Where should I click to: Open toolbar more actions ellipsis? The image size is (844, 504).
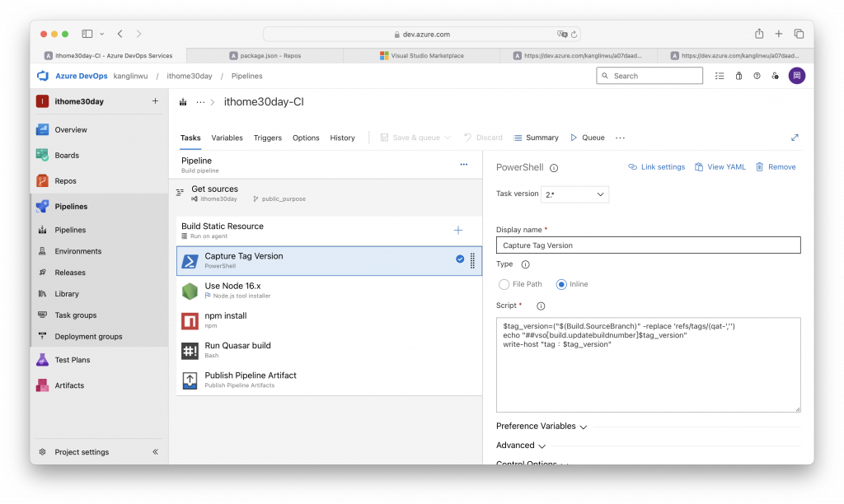[620, 138]
